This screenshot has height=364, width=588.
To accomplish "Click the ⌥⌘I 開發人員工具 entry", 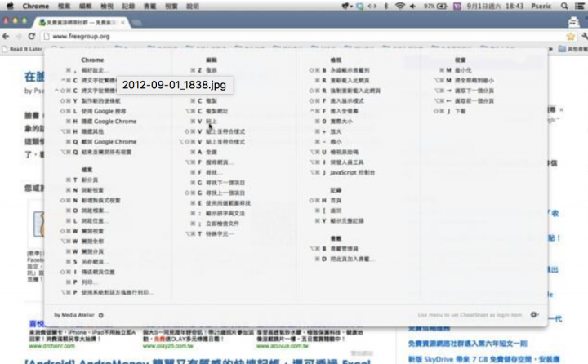I will 336,162.
